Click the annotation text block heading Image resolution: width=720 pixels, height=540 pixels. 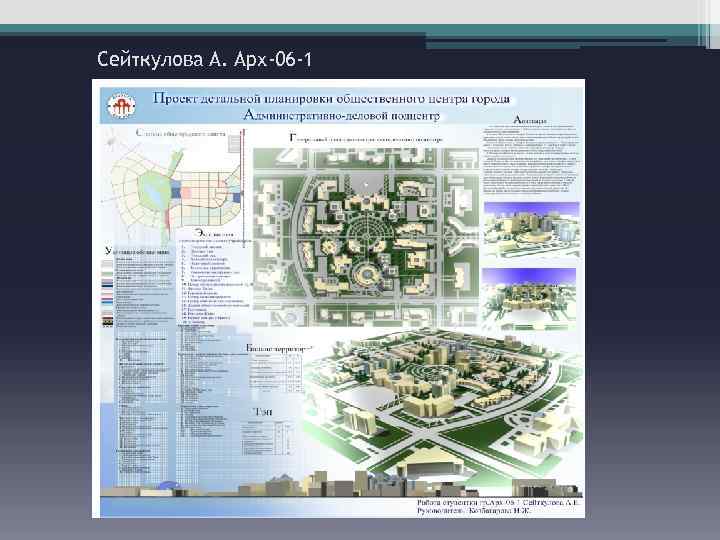click(529, 120)
